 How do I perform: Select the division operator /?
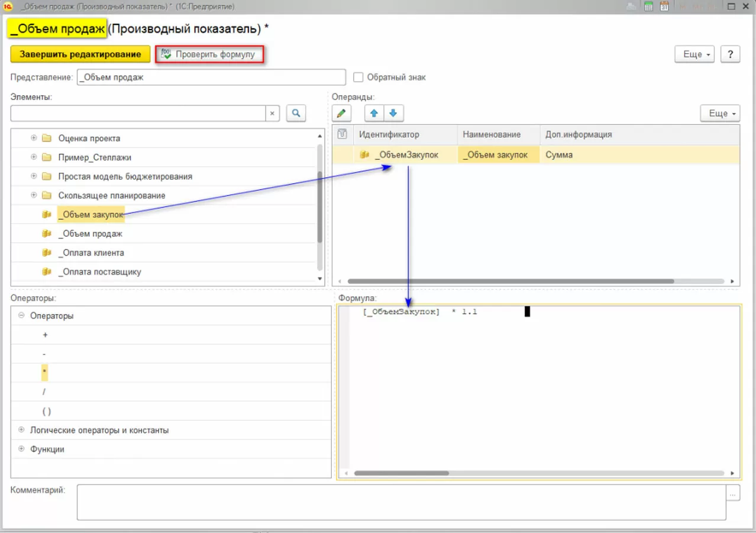click(x=44, y=392)
